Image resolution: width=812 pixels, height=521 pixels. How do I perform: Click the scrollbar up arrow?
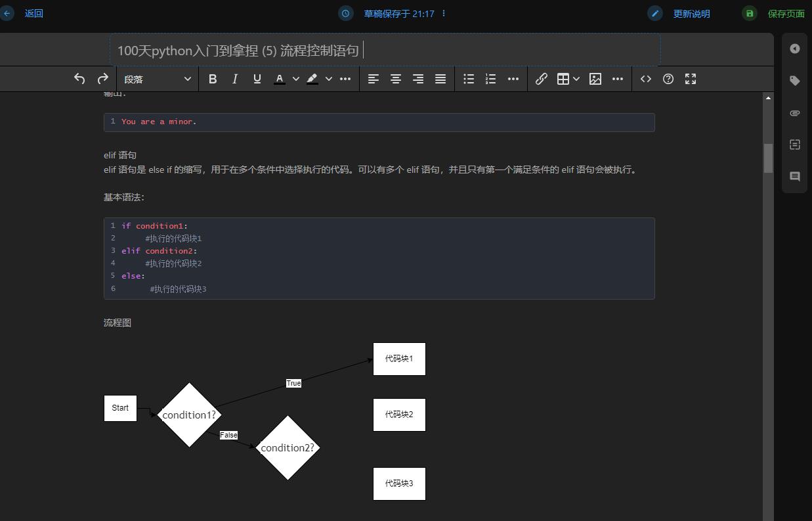(x=768, y=98)
